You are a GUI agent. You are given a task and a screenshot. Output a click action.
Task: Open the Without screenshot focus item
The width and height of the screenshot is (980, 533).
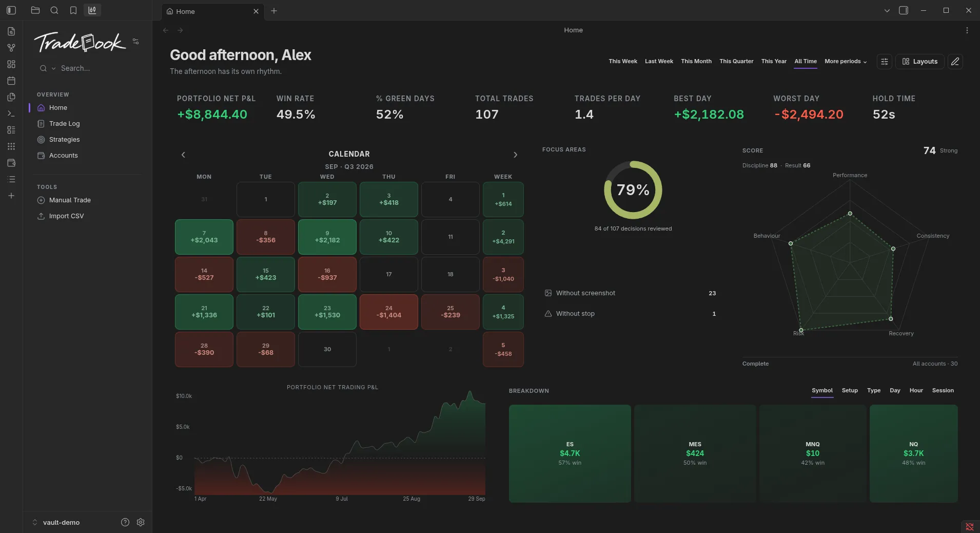coord(630,293)
